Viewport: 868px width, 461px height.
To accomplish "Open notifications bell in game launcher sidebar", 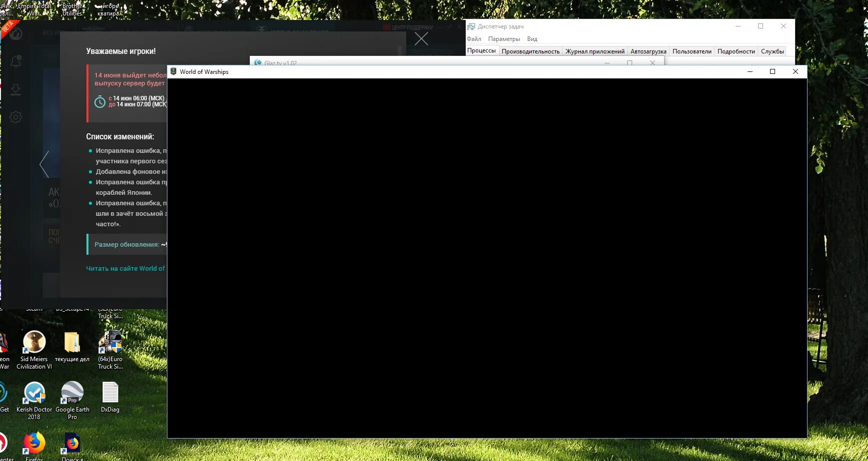I will [x=16, y=61].
